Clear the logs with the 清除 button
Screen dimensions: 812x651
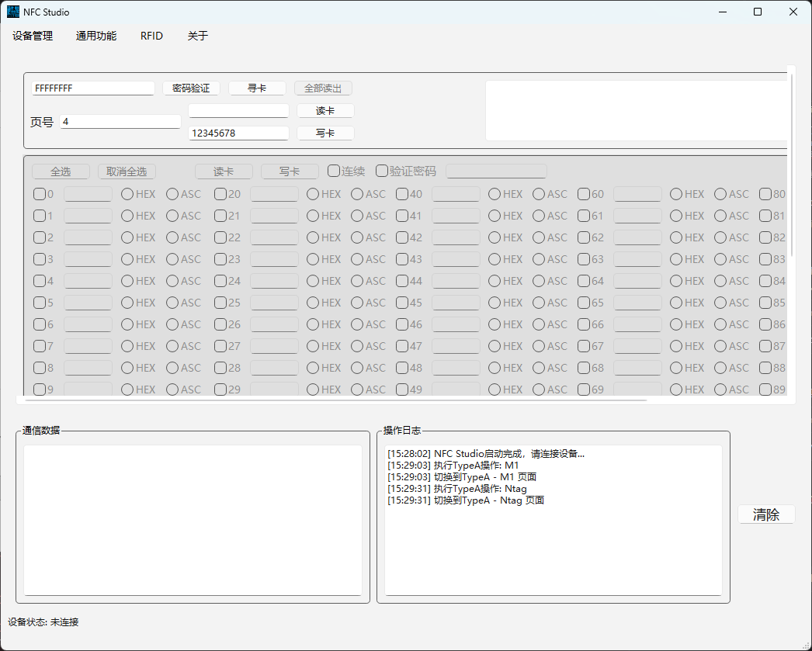[x=765, y=514]
